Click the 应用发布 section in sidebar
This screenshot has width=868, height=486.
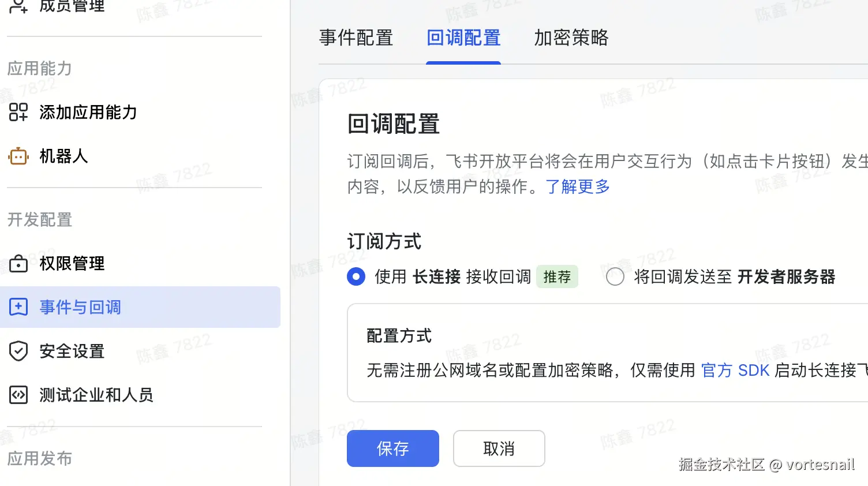[39, 458]
